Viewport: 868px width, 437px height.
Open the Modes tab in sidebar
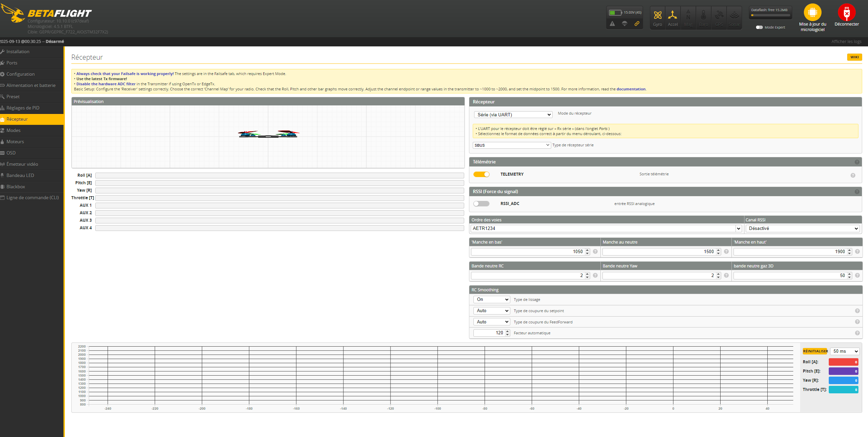point(14,130)
